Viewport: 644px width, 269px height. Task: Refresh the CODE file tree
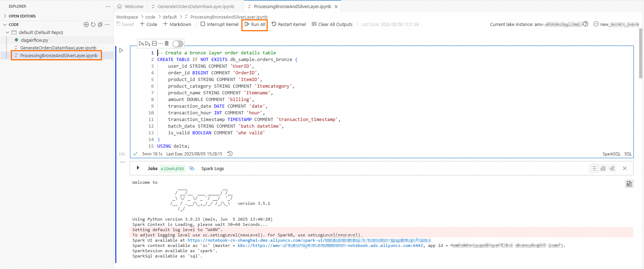(x=93, y=25)
